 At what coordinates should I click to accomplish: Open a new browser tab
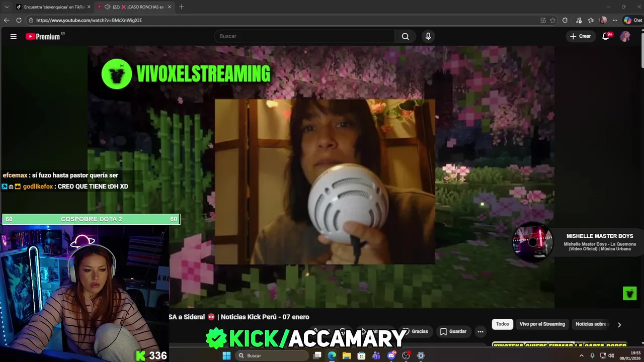182,7
